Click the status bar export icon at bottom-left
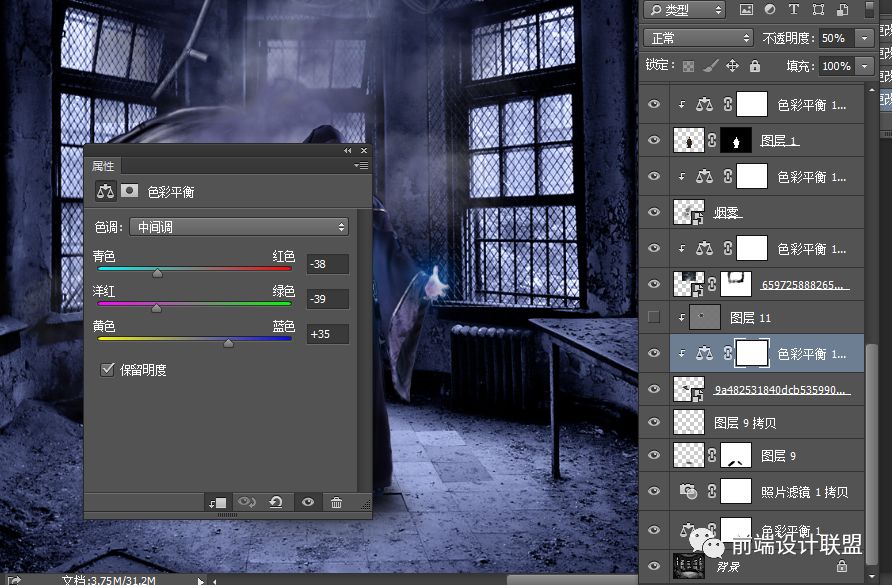 coord(14,580)
